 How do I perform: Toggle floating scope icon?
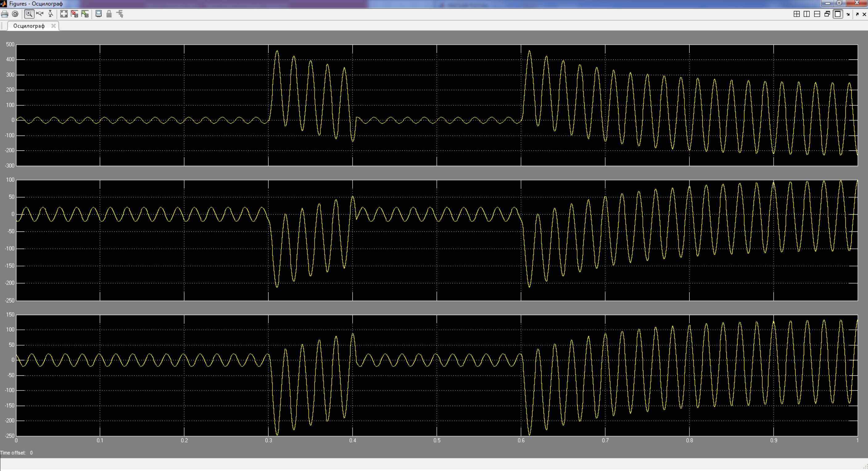pyautogui.click(x=98, y=14)
